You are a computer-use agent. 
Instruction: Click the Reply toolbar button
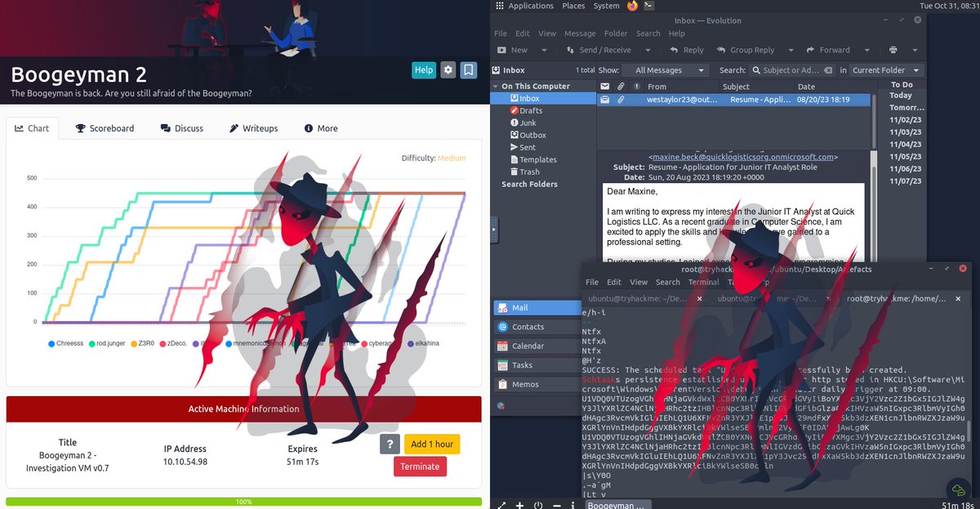pos(687,50)
